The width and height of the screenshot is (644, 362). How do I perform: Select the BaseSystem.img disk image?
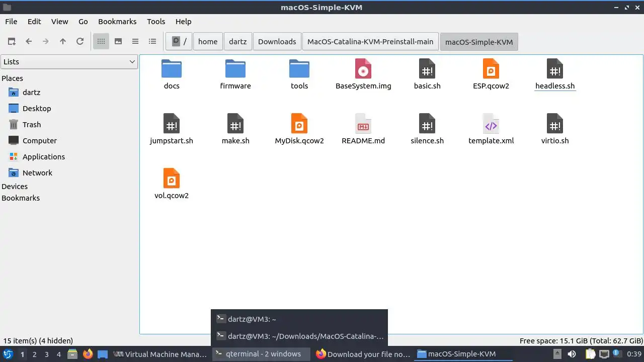[x=363, y=74]
